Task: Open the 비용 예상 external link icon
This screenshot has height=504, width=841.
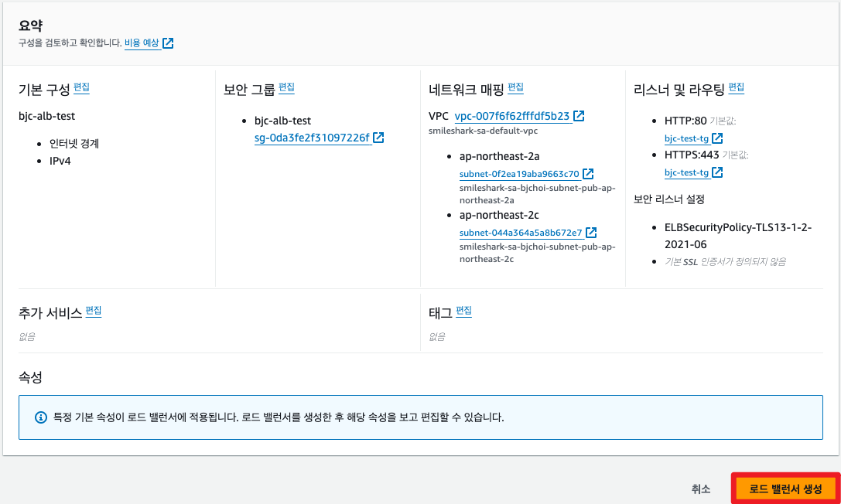Action: tap(169, 43)
